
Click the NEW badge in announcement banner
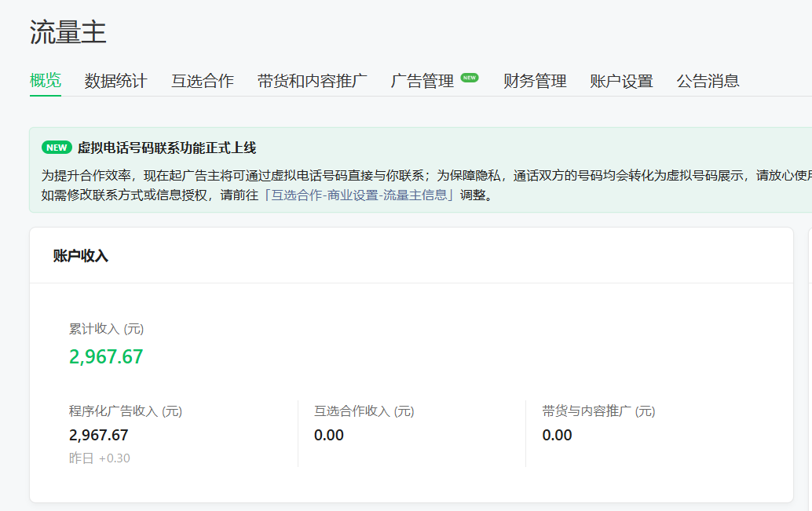click(x=57, y=148)
